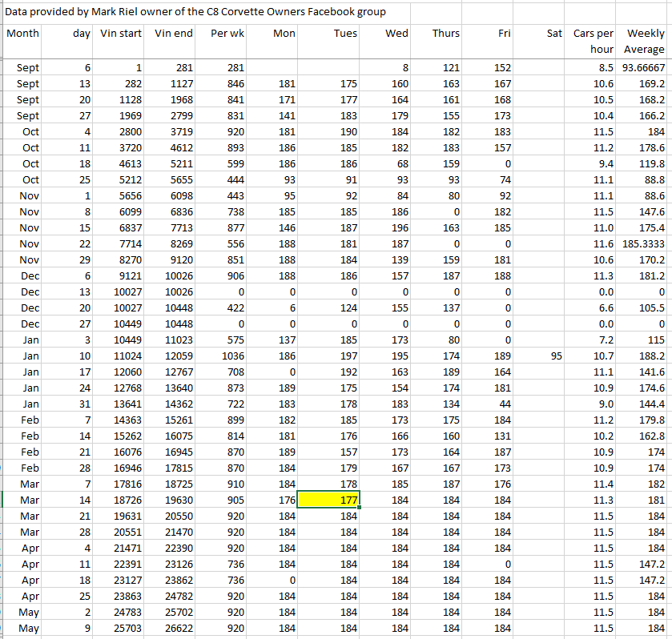Image resolution: width=672 pixels, height=639 pixels.
Task: Click the fill handle of the selected cell
Action: [x=360, y=507]
